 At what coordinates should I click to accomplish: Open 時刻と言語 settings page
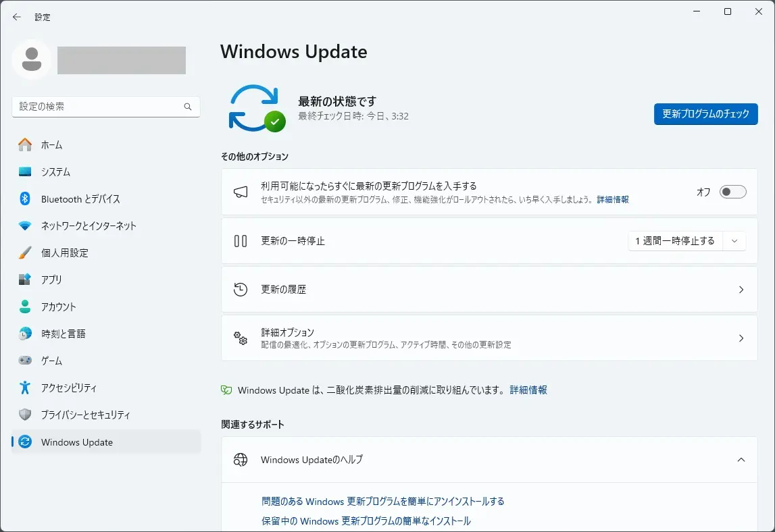[106, 334]
